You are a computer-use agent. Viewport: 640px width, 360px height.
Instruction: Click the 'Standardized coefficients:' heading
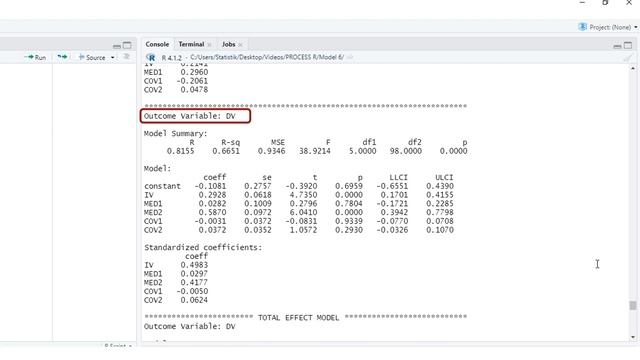(x=203, y=247)
